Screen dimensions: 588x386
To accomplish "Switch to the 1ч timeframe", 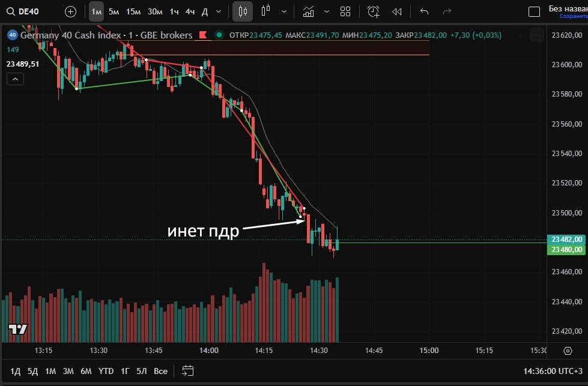I will [174, 11].
